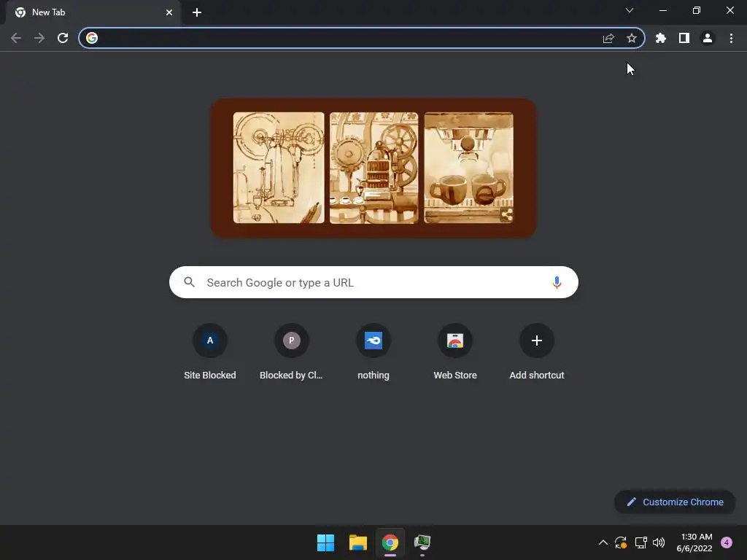The height and width of the screenshot is (560, 747).
Task: Open the Extensions puzzle icon
Action: pyautogui.click(x=661, y=38)
